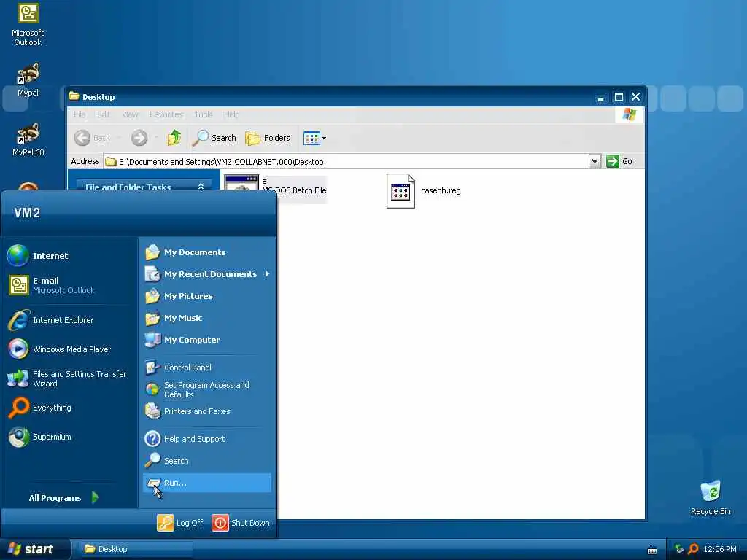Click the Forward history dropdown arrow
This screenshot has width=747, height=560.
point(155,138)
